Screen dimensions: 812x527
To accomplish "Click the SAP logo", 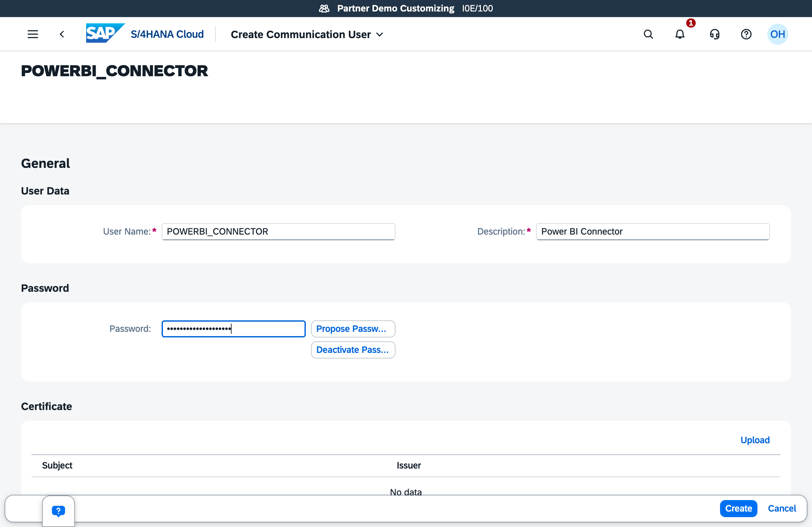I will pyautogui.click(x=105, y=33).
